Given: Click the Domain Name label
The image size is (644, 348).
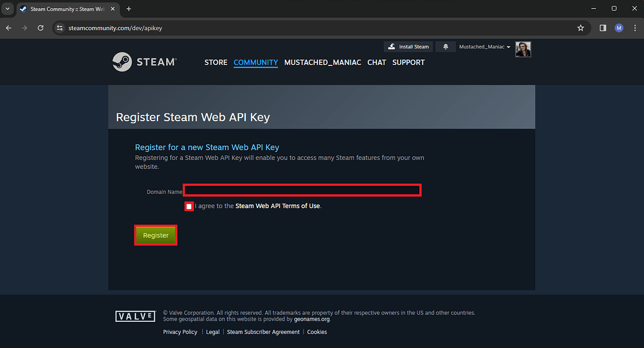Looking at the screenshot, I should [x=164, y=192].
